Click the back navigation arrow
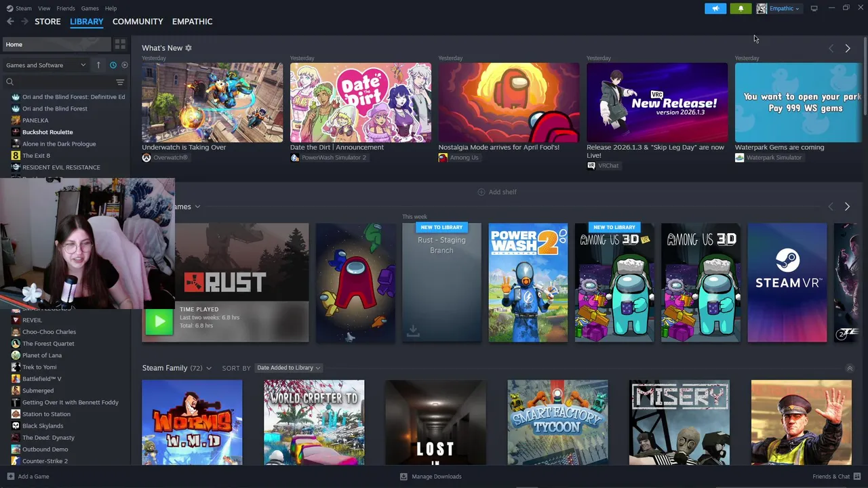This screenshot has width=868, height=488. click(10, 22)
